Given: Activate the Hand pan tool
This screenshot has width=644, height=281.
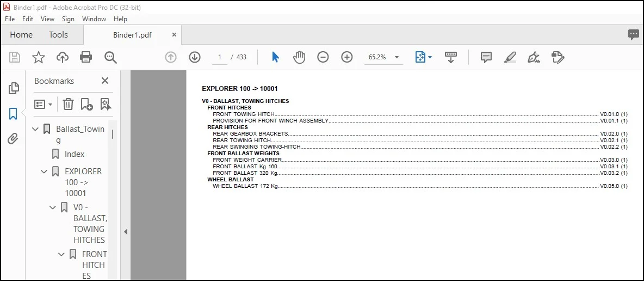Looking at the screenshot, I should (299, 57).
